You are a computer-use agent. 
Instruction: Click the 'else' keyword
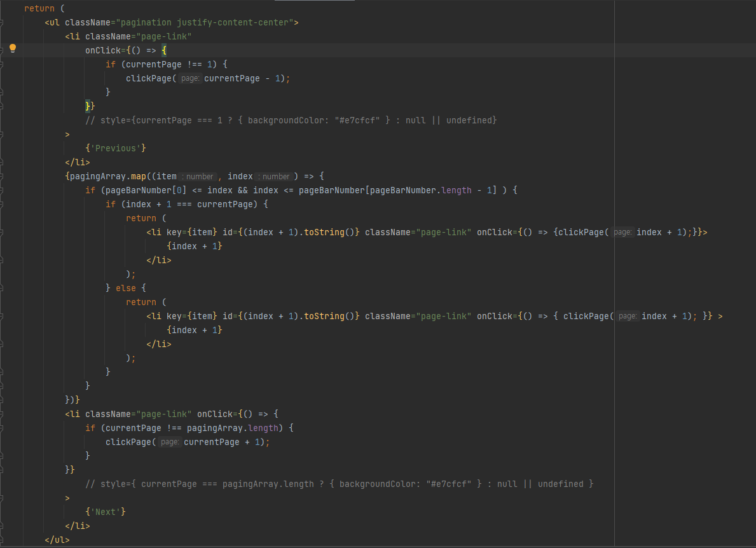tap(126, 288)
